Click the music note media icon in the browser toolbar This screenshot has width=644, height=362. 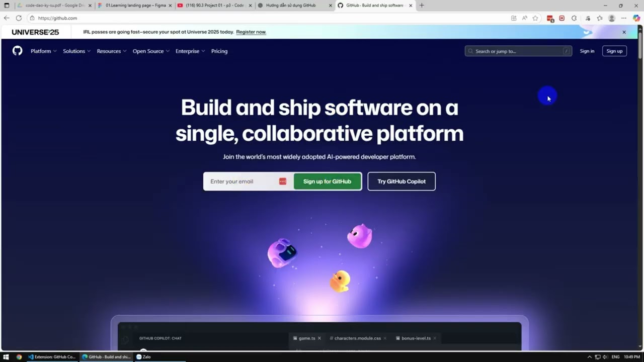click(588, 18)
